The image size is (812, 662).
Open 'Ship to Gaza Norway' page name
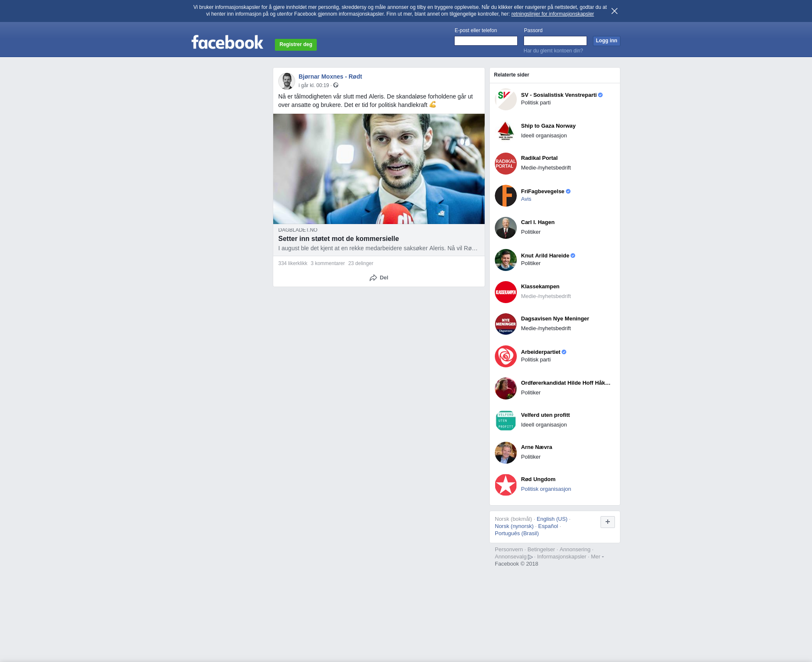(x=548, y=126)
